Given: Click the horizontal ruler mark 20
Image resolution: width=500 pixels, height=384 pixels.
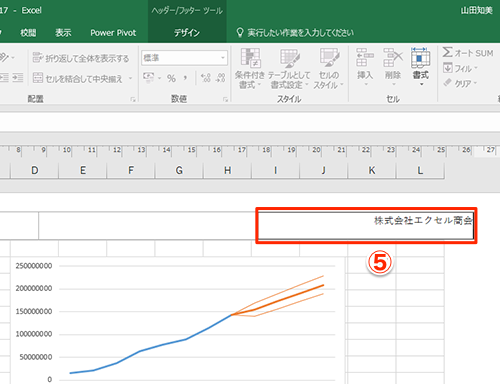Looking at the screenshot, I should tap(316, 150).
